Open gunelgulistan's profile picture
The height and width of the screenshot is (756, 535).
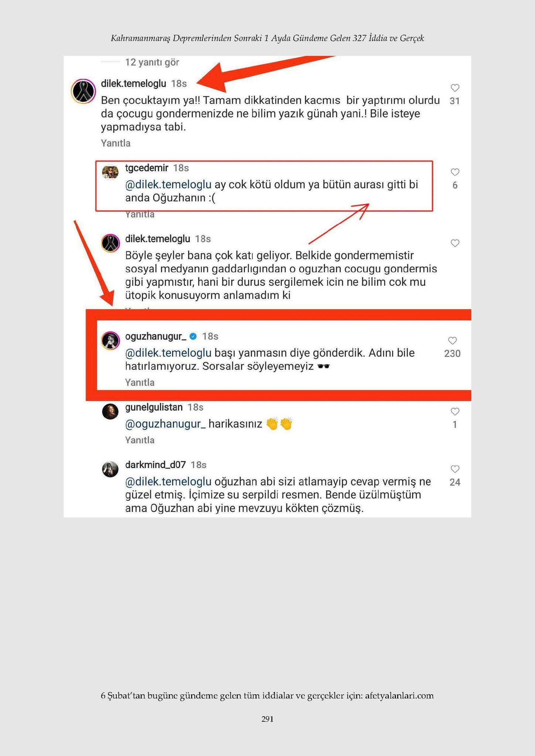tap(110, 412)
